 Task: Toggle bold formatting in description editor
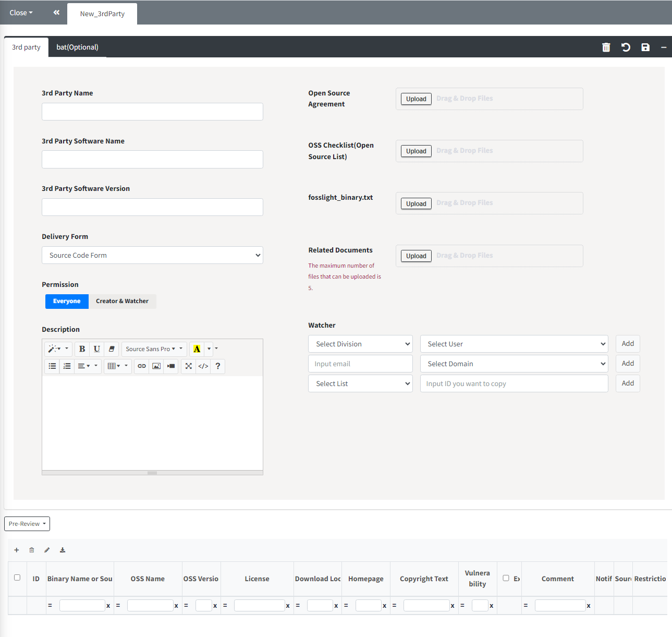point(82,349)
